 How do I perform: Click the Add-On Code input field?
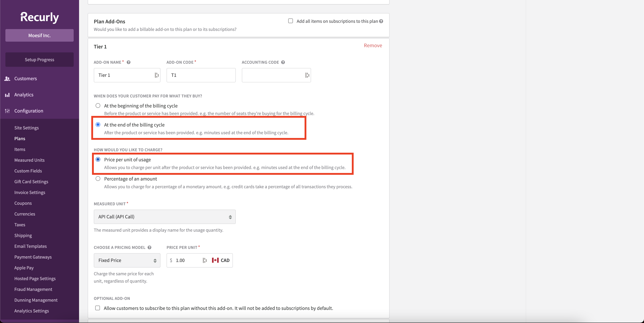(x=201, y=75)
